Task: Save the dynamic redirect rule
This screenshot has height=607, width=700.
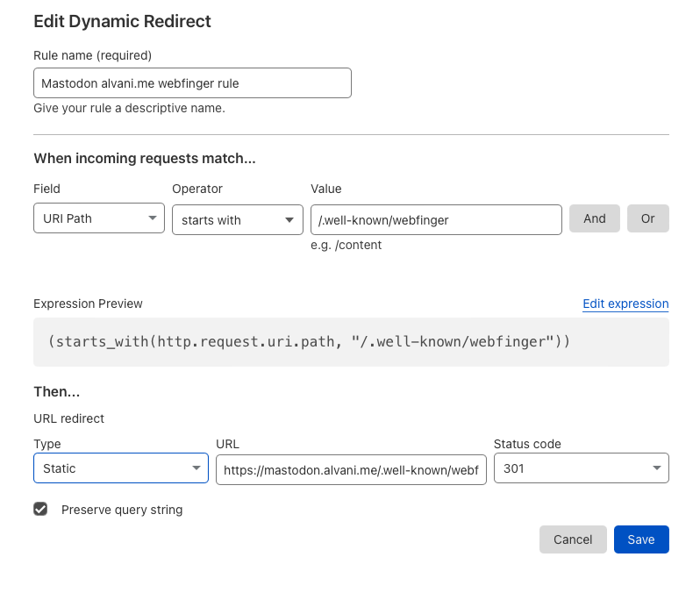Action: [641, 539]
